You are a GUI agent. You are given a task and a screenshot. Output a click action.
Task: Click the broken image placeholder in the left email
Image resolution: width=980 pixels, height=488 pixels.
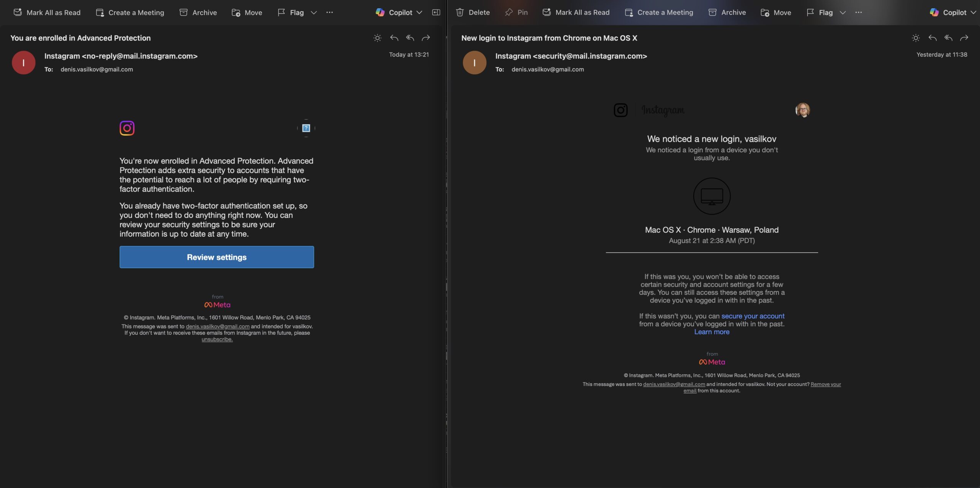click(x=306, y=128)
